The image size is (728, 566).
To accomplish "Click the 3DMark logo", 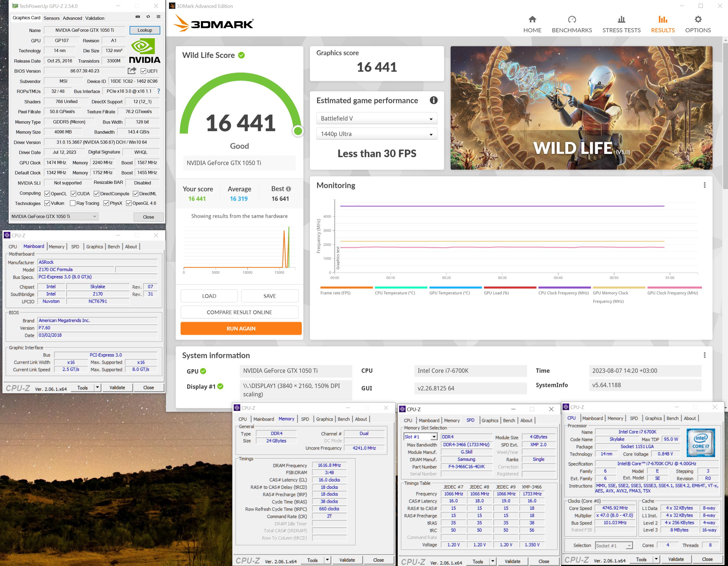I will (214, 23).
